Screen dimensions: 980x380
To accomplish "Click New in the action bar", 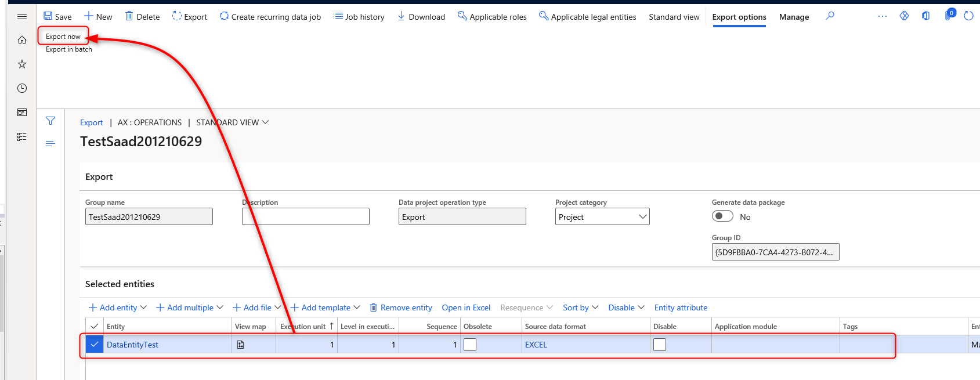I will point(98,17).
